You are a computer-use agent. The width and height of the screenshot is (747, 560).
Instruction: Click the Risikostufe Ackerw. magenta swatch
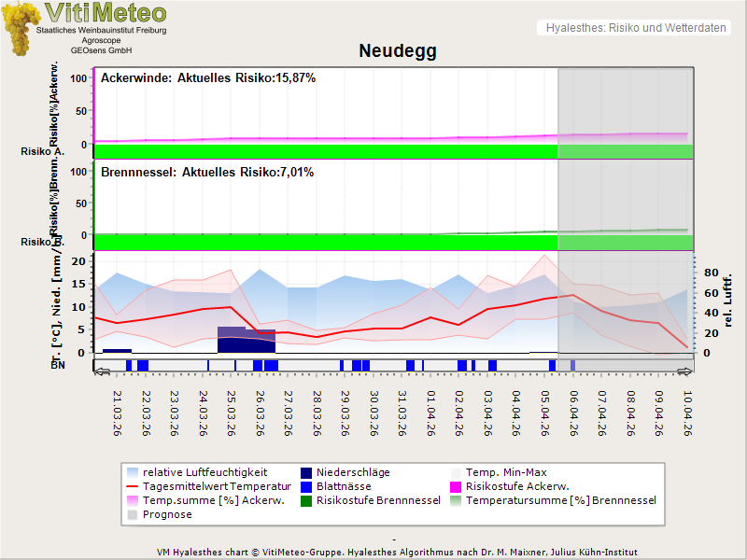(457, 486)
